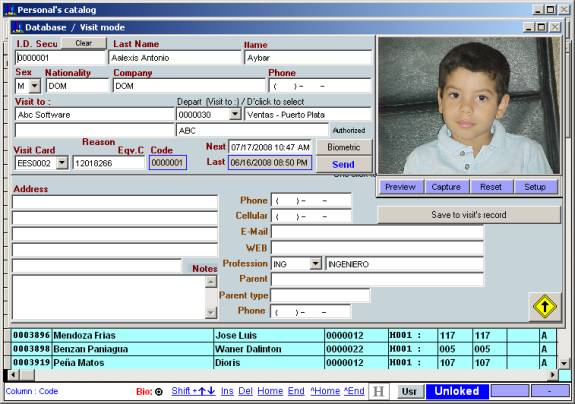
Task: Expand the Depart code 0000030 dropdown
Action: pyautogui.click(x=235, y=115)
